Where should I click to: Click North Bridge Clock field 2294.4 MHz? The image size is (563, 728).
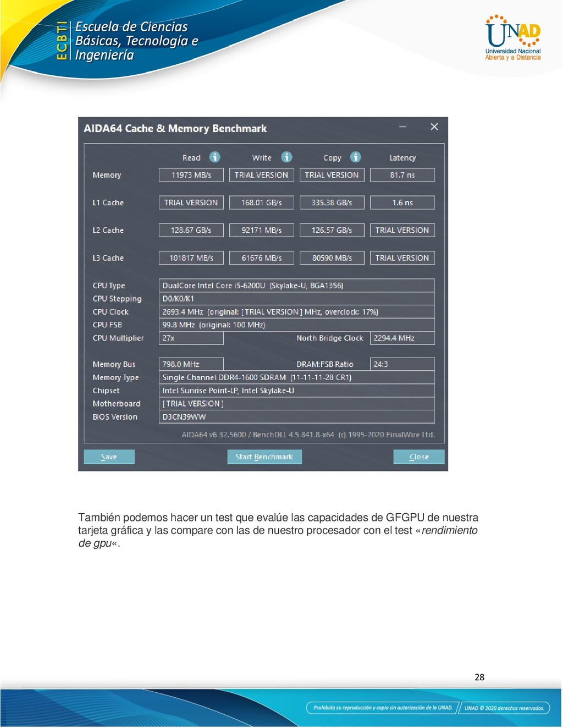pyautogui.click(x=402, y=338)
